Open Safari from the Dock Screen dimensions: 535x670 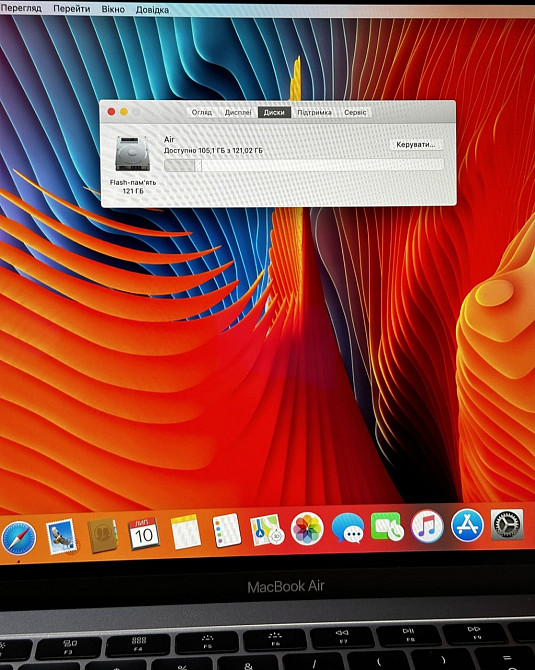(19, 538)
